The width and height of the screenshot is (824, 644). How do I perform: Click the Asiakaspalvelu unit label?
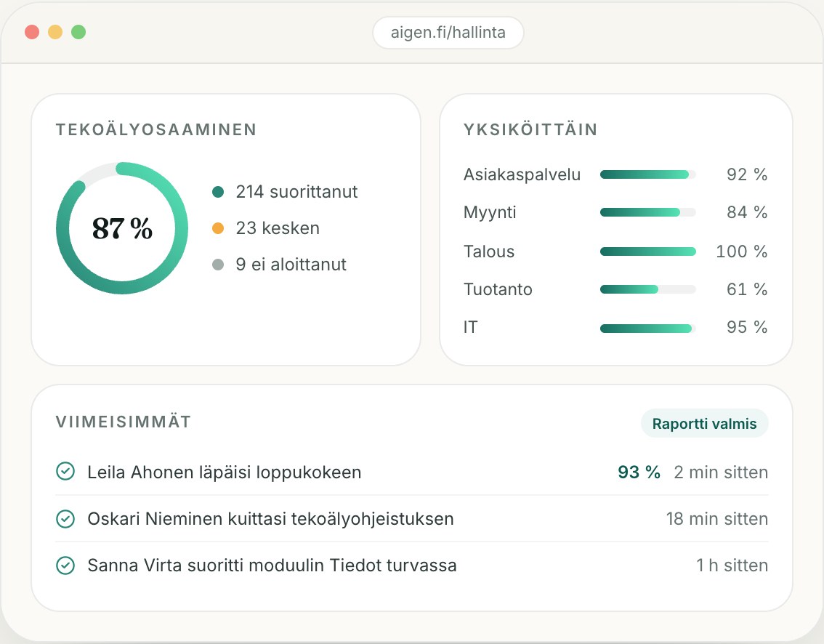click(522, 174)
